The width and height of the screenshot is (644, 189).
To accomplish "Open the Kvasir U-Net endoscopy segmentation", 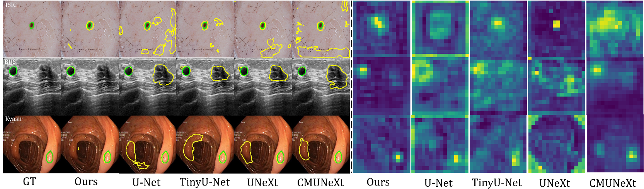I will click(148, 144).
